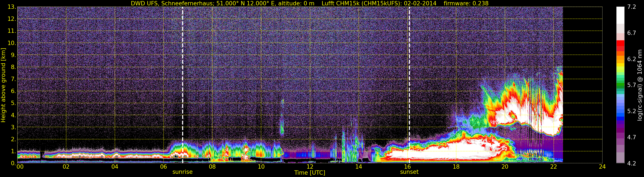
Task: Click the height axis tick "4."
Action: [x=13, y=115]
